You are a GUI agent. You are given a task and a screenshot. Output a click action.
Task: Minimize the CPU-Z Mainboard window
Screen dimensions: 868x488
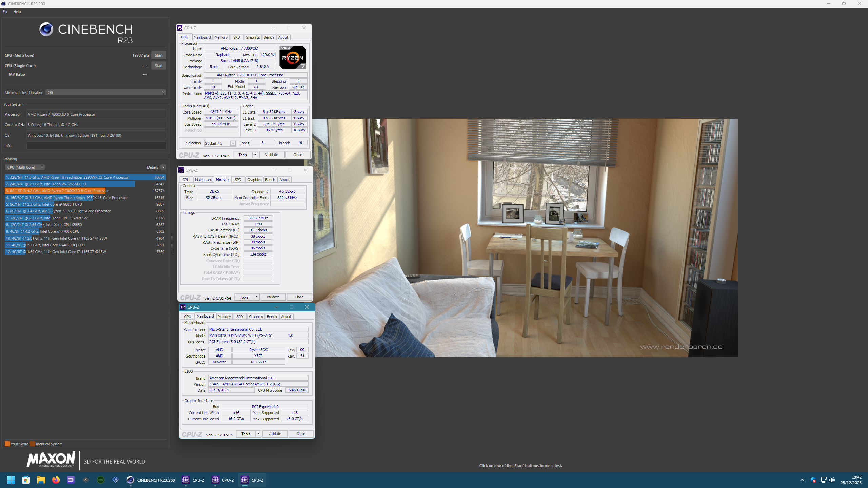[276, 307]
